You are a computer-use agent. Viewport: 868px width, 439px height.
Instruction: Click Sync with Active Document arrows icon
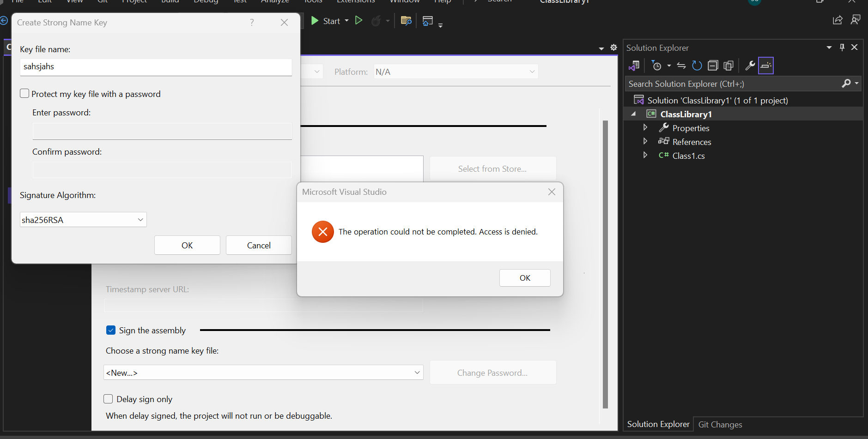tap(681, 66)
